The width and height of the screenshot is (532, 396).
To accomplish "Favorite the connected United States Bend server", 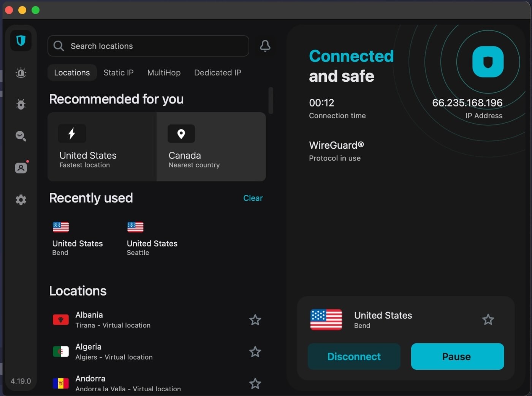I will [488, 320].
